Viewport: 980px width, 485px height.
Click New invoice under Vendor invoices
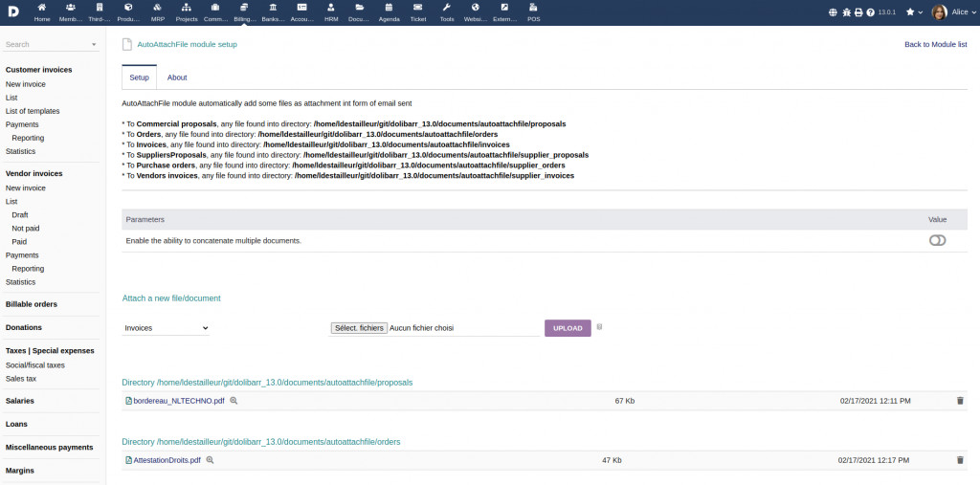click(26, 188)
